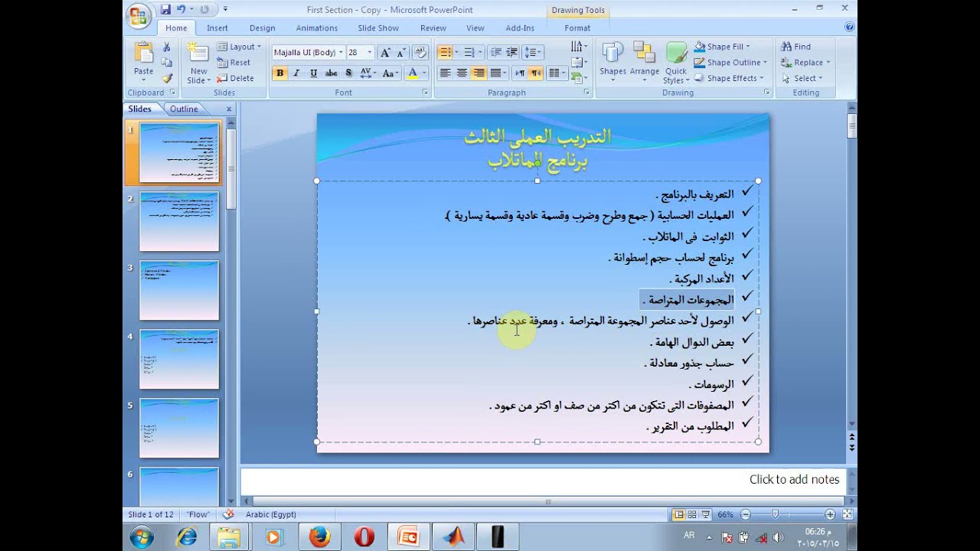This screenshot has height=551, width=980.
Task: Toggle Underline formatting
Action: pos(313,73)
